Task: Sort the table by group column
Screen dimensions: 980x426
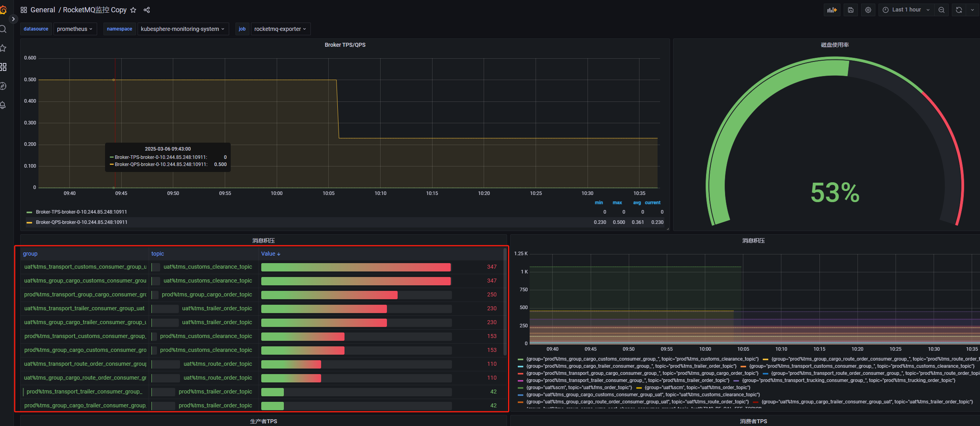Action: coord(30,254)
